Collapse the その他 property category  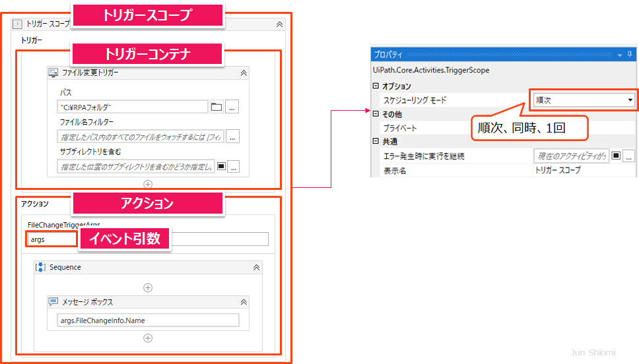[x=376, y=114]
